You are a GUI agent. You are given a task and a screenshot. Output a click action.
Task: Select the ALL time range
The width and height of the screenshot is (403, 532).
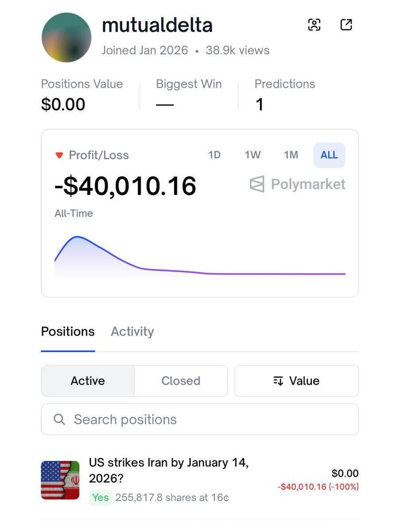329,155
